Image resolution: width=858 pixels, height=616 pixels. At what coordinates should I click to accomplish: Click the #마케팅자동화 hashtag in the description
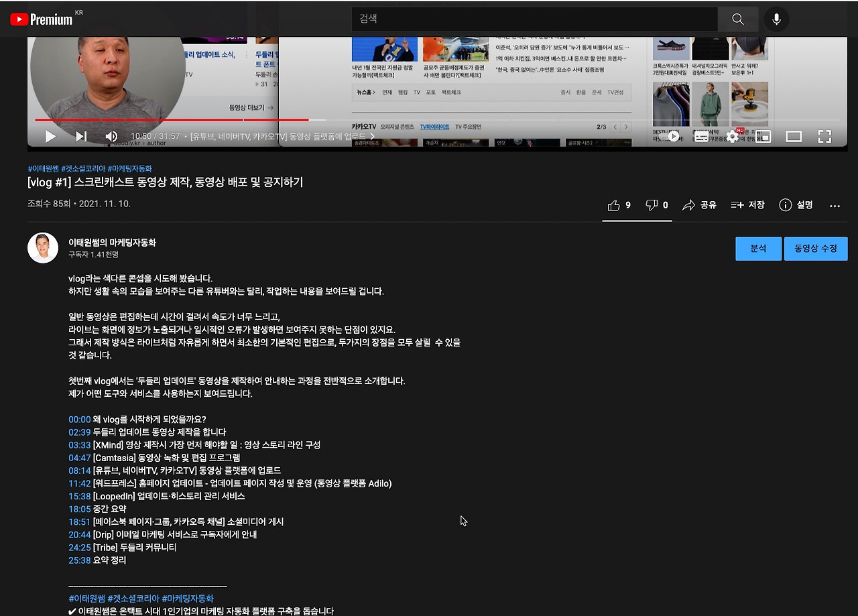tap(188, 599)
